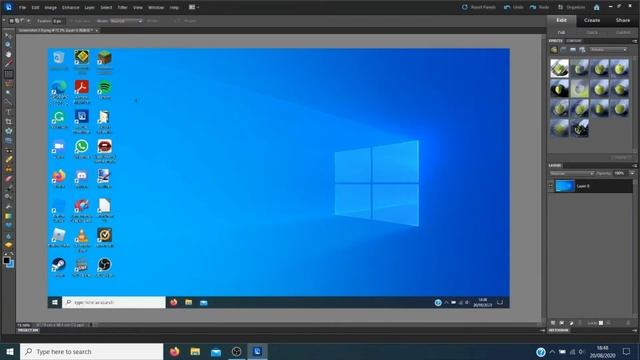Choose Subtract from Selection mode
Image resolution: width=640 pixels, height=360 pixels.
(23, 20)
